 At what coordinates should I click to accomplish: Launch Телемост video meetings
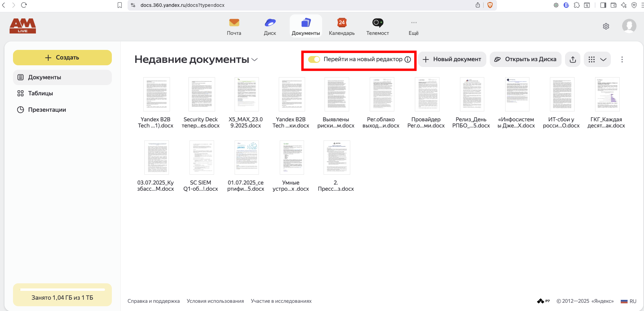(378, 26)
